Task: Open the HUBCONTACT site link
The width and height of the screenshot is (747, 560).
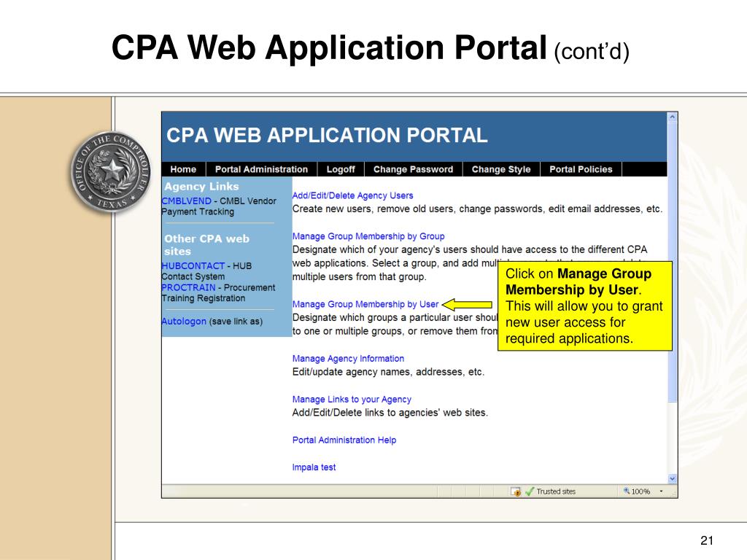Action: click(x=193, y=265)
